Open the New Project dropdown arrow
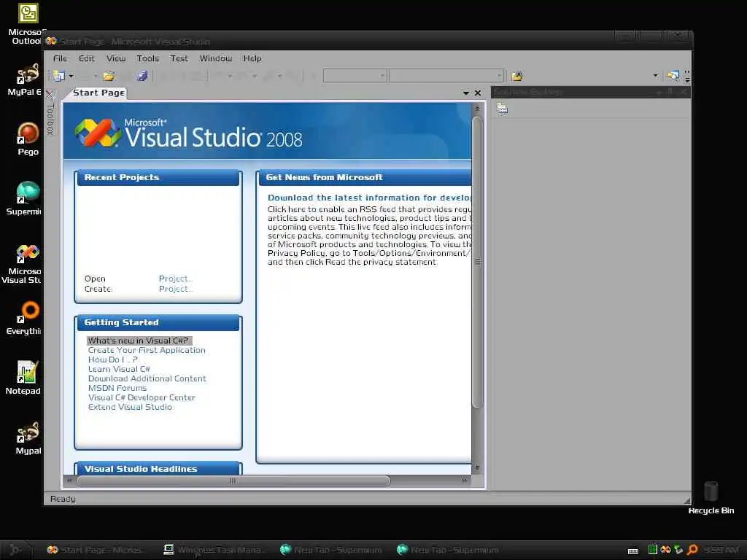The height and width of the screenshot is (560, 747). 71,76
